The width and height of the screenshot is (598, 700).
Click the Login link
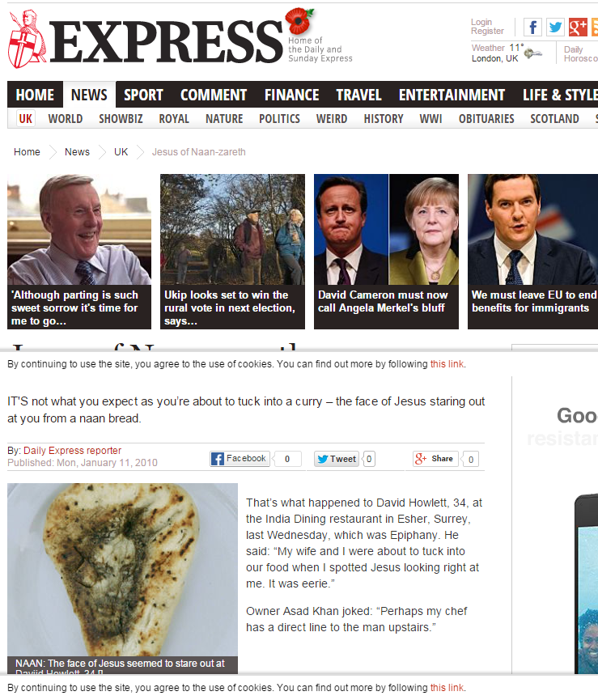(x=481, y=22)
